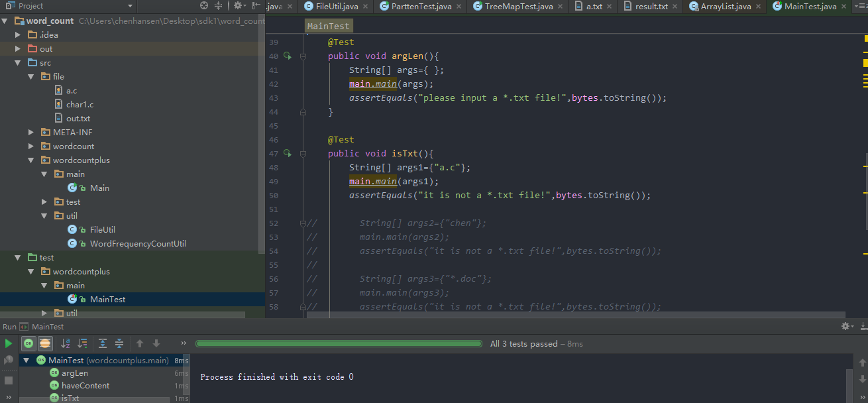Select WordFrequencyCountUtil class in project tree
Screen dimensions: 868x403
138,244
